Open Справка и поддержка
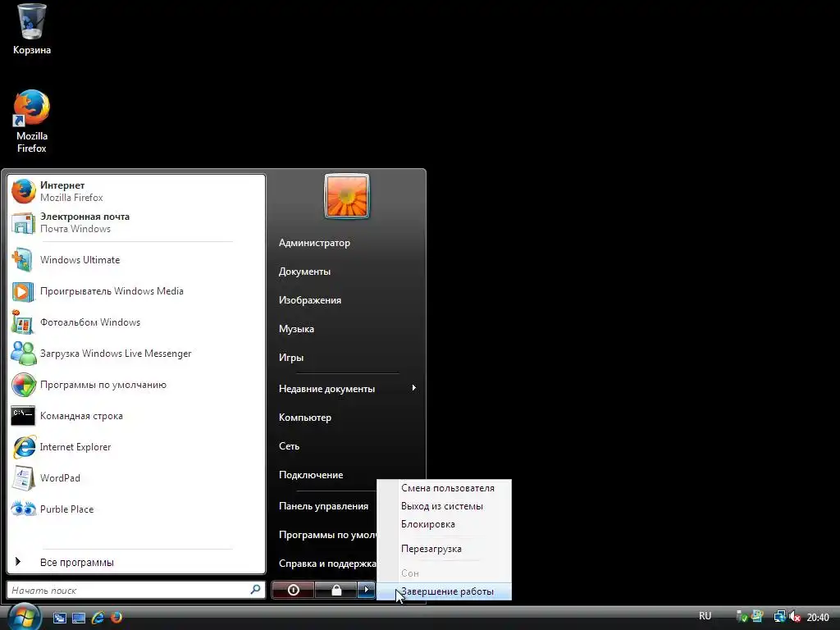The width and height of the screenshot is (840, 630). coord(323,564)
